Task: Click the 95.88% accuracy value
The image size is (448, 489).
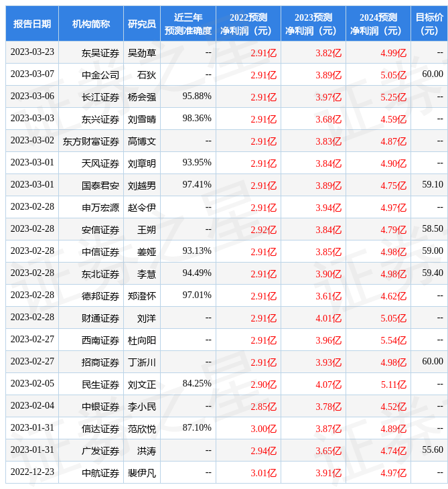Action: coord(197,96)
